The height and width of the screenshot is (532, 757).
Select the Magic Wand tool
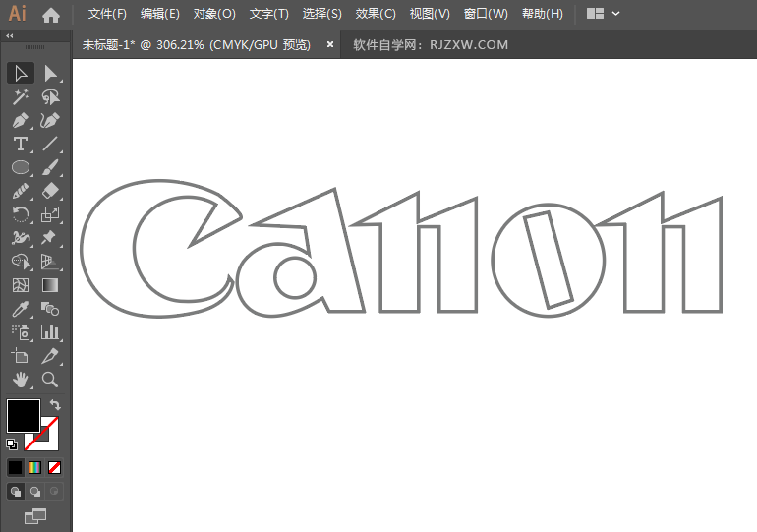(x=20, y=97)
